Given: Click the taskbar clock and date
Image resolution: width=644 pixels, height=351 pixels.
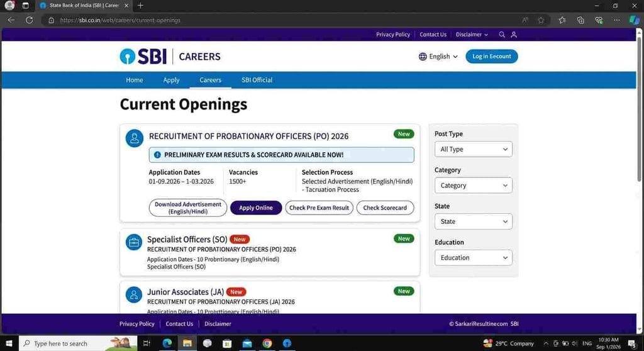Looking at the screenshot, I should pos(608,343).
